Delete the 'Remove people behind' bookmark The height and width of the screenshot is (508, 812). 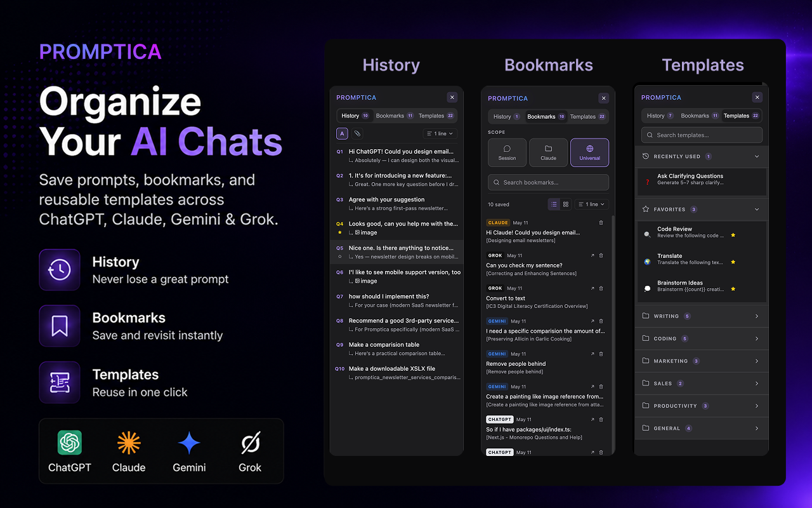(601, 354)
